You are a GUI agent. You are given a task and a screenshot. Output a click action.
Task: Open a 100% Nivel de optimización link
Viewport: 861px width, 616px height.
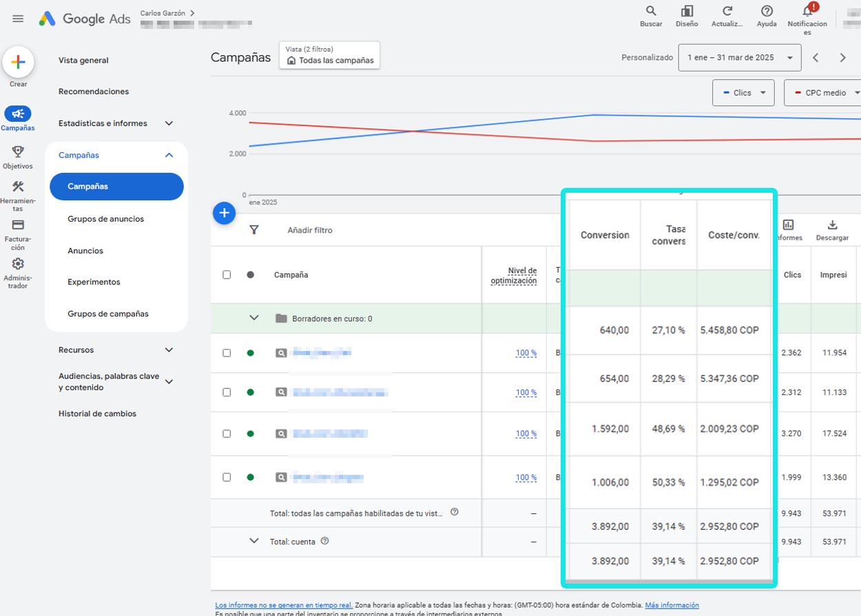tap(526, 352)
